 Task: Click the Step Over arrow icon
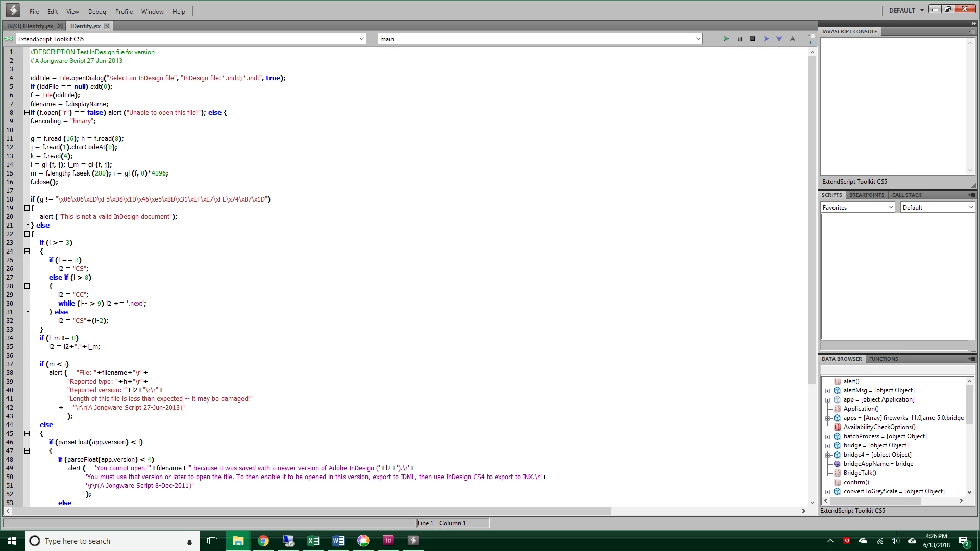pos(766,39)
